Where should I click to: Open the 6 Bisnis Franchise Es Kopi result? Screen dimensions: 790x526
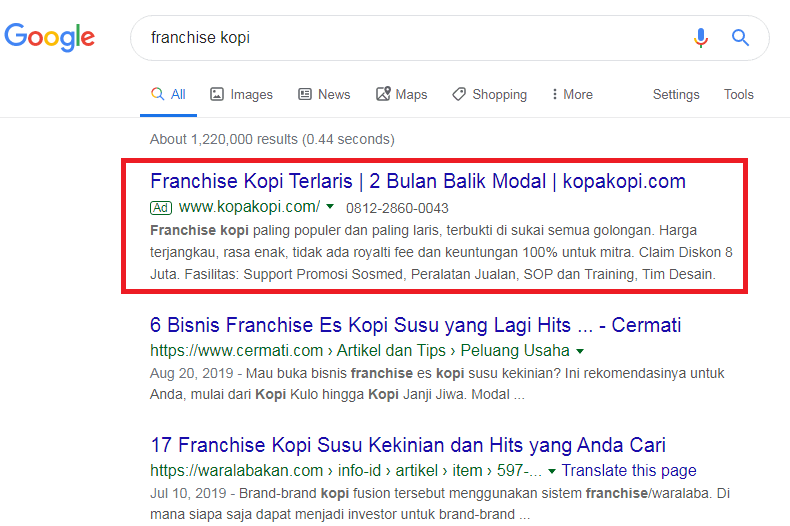[415, 325]
